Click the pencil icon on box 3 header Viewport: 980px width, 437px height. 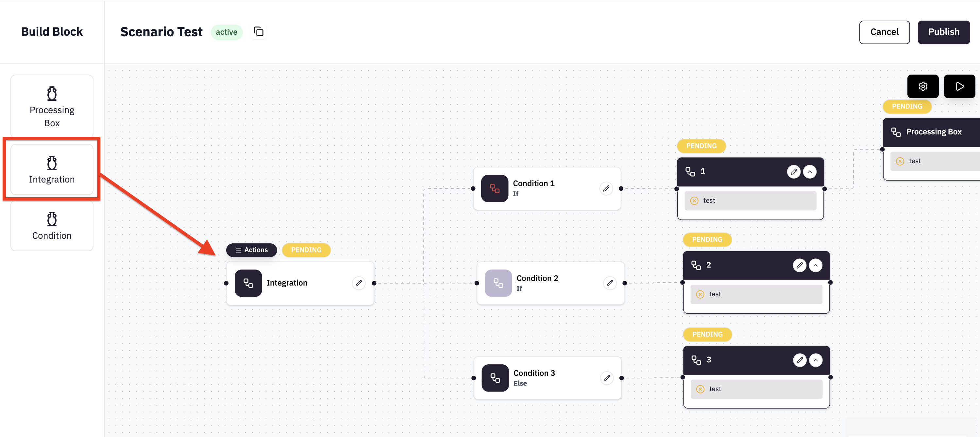(799, 360)
